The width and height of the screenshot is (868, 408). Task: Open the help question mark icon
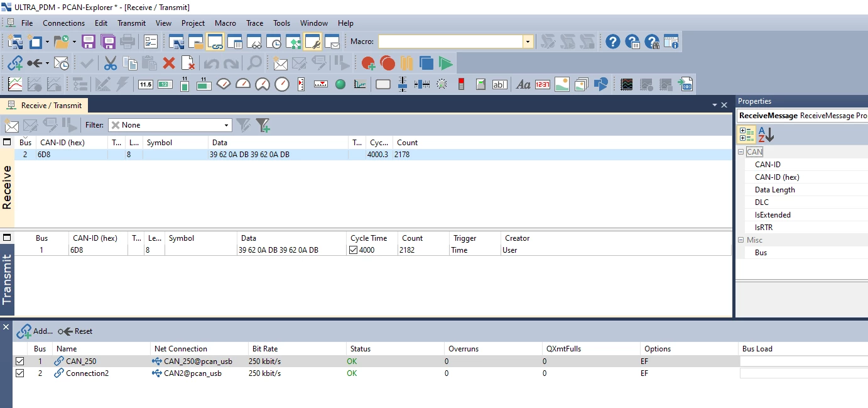[612, 42]
